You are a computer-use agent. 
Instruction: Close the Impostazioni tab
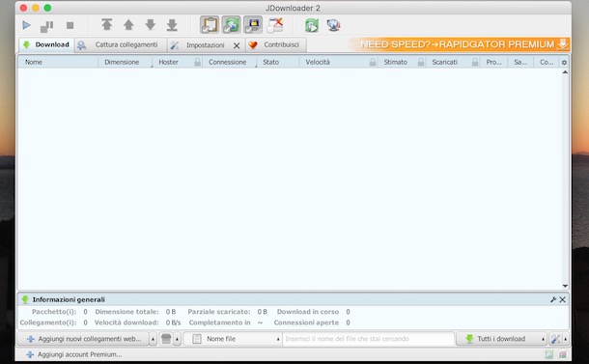pyautogui.click(x=237, y=45)
